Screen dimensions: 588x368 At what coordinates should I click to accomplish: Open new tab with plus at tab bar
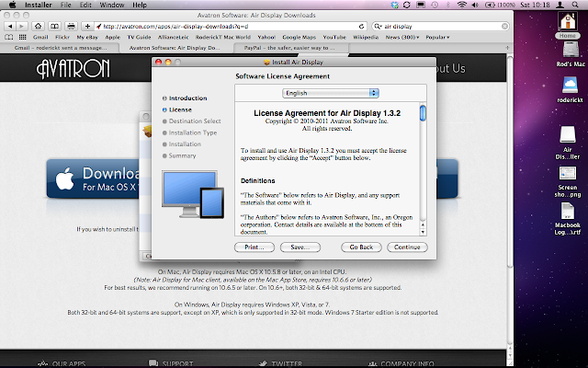pyautogui.click(x=507, y=48)
